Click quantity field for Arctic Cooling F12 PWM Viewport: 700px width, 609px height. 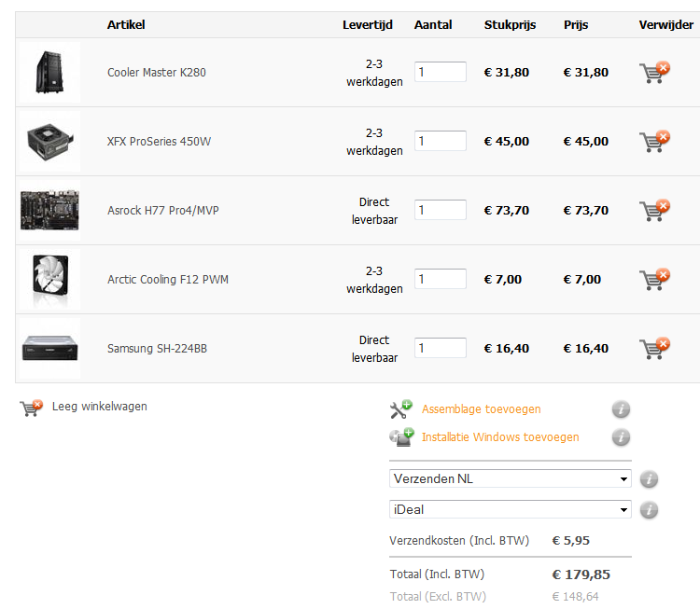point(441,279)
